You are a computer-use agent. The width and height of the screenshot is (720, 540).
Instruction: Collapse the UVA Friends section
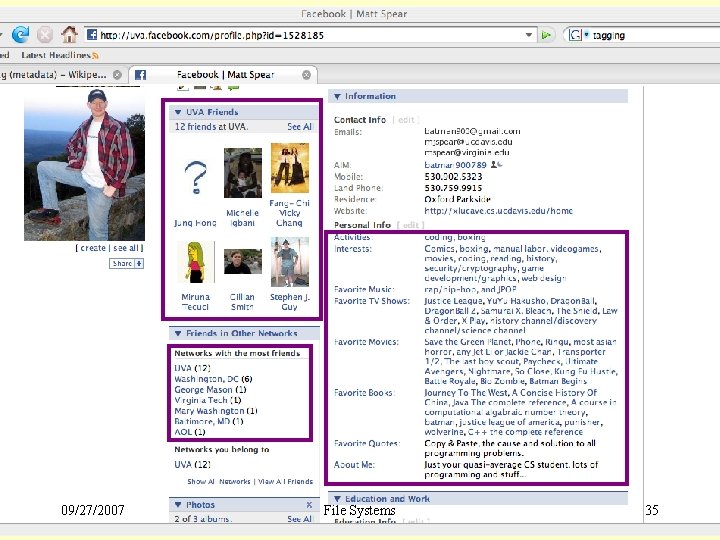[178, 112]
